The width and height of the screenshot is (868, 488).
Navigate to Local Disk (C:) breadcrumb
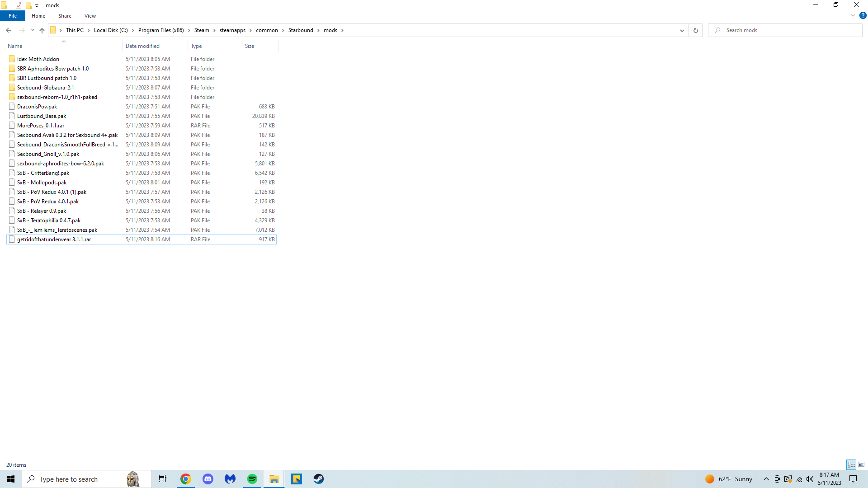[111, 30]
